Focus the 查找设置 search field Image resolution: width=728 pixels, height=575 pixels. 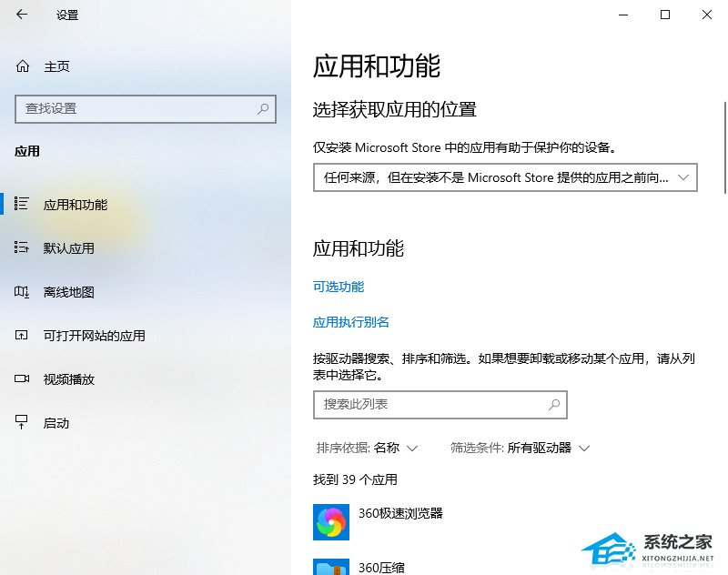pyautogui.click(x=146, y=109)
